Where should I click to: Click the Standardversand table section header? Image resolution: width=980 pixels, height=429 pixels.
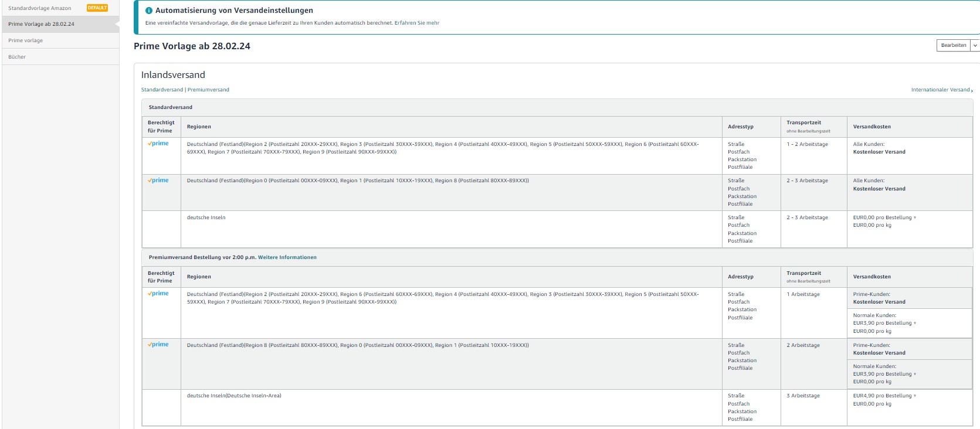[x=557, y=107]
